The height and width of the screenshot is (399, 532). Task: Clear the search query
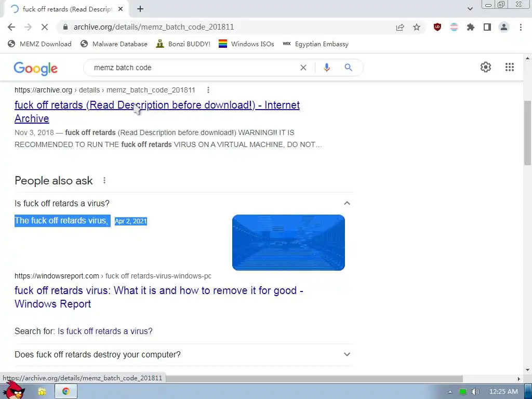[x=303, y=68]
